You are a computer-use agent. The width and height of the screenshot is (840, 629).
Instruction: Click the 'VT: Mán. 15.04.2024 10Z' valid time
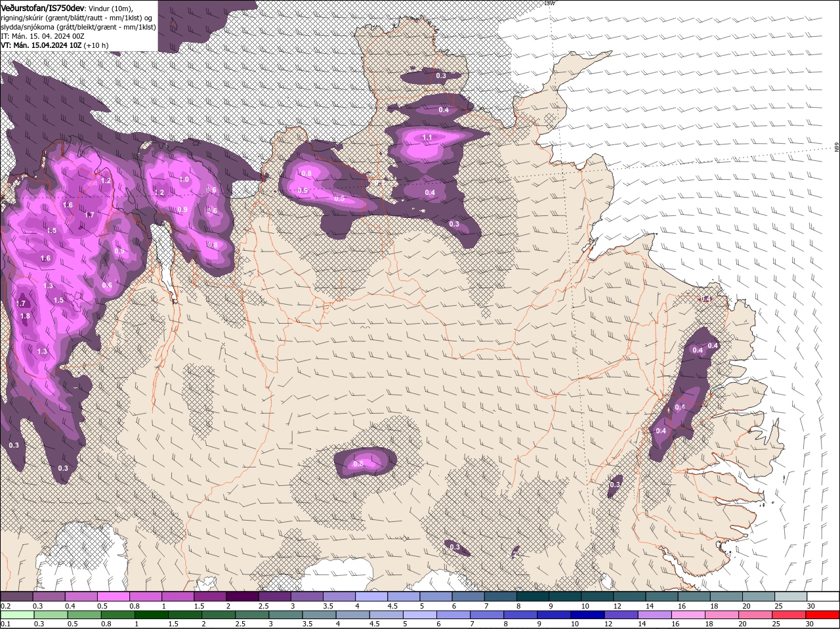click(41, 45)
